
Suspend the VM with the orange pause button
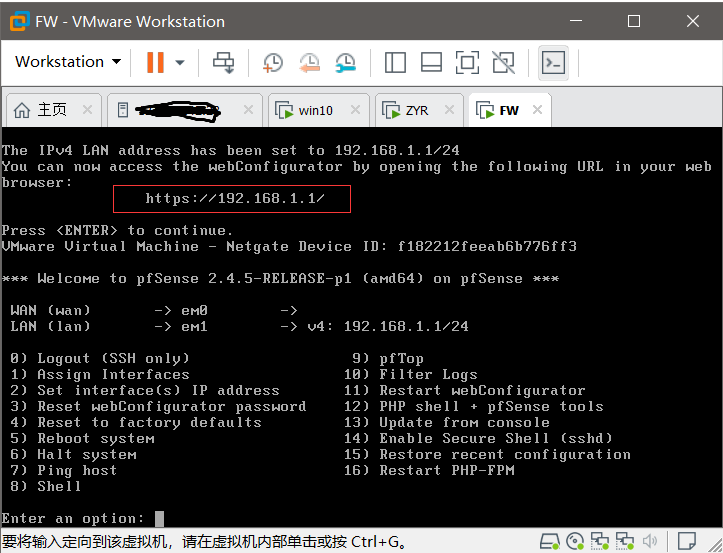[155, 62]
